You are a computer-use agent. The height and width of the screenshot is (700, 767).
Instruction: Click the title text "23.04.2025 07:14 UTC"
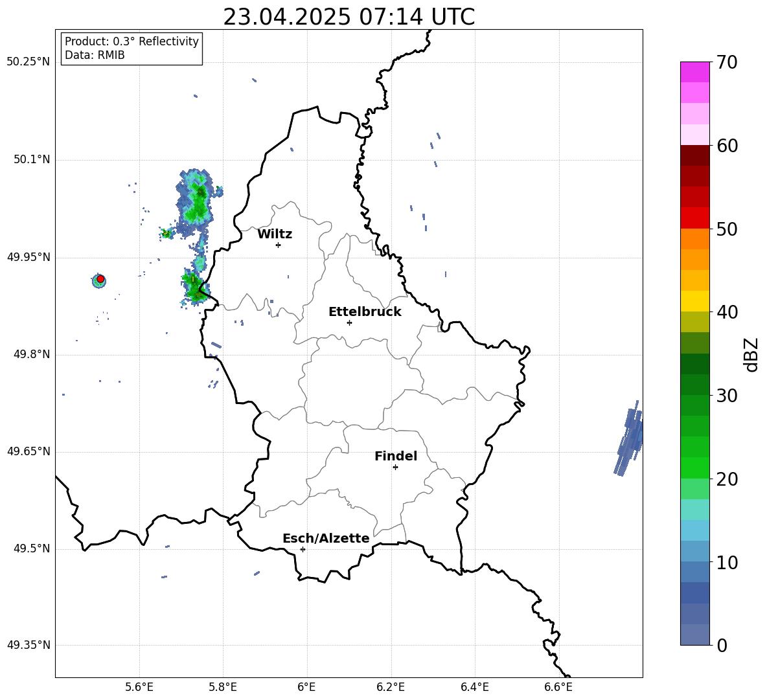point(349,17)
